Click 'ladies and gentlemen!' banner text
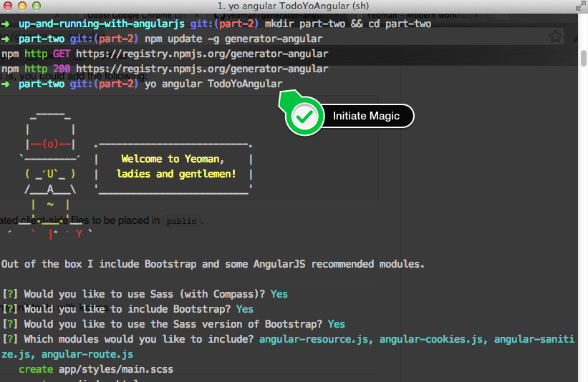This screenshot has height=382, width=588. pos(176,174)
